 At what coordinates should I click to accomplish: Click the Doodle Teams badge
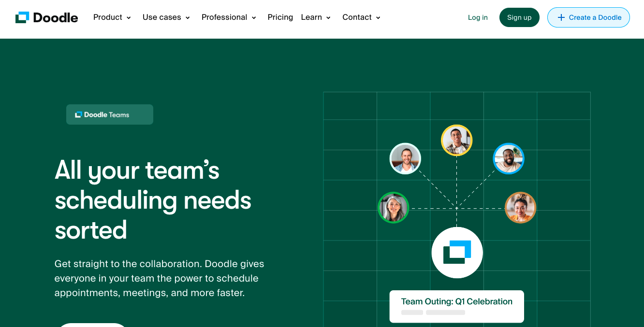[x=110, y=114]
